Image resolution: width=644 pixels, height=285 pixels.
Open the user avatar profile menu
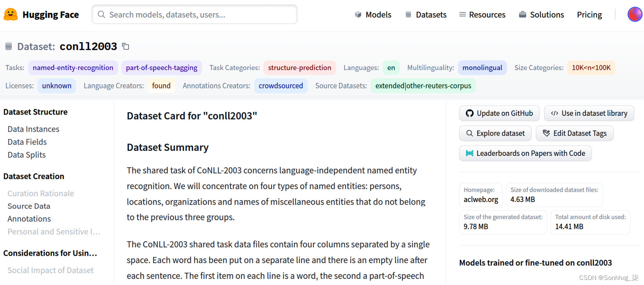coord(635,14)
